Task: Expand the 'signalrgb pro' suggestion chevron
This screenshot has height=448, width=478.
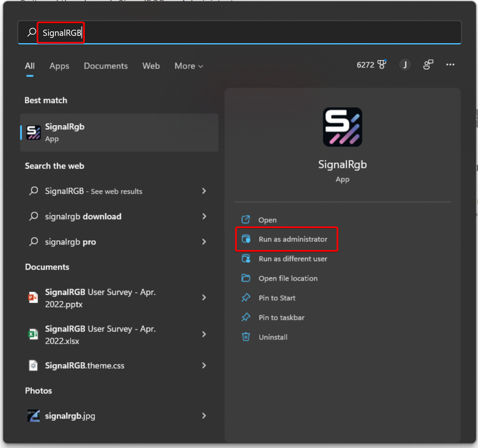Action: click(204, 242)
